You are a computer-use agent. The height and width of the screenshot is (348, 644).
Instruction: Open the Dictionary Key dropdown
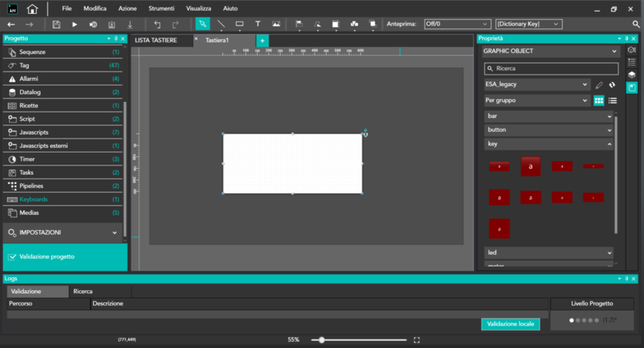[x=529, y=24]
